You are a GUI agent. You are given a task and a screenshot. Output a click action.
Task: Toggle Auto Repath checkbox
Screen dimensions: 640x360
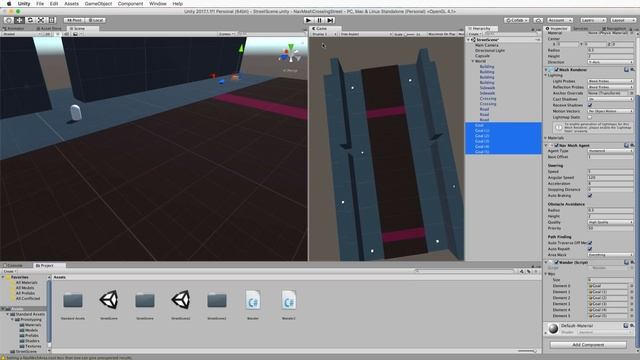coord(590,249)
